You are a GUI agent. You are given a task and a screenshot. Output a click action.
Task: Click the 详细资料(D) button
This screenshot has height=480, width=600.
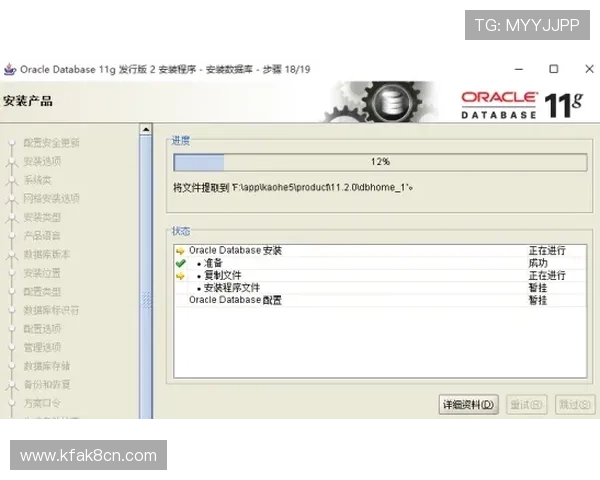click(x=468, y=405)
